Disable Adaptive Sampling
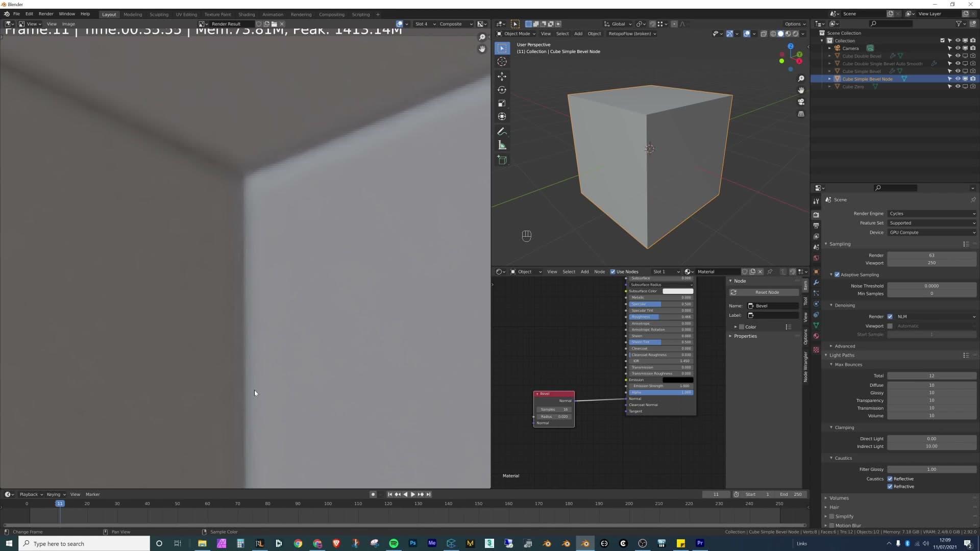Image resolution: width=980 pixels, height=551 pixels. 837,275
